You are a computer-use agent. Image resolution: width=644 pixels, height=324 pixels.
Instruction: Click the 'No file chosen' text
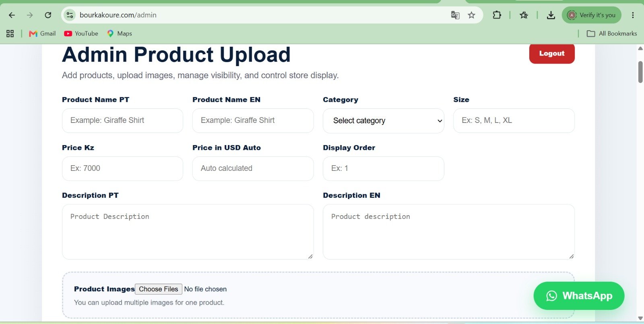pyautogui.click(x=205, y=289)
